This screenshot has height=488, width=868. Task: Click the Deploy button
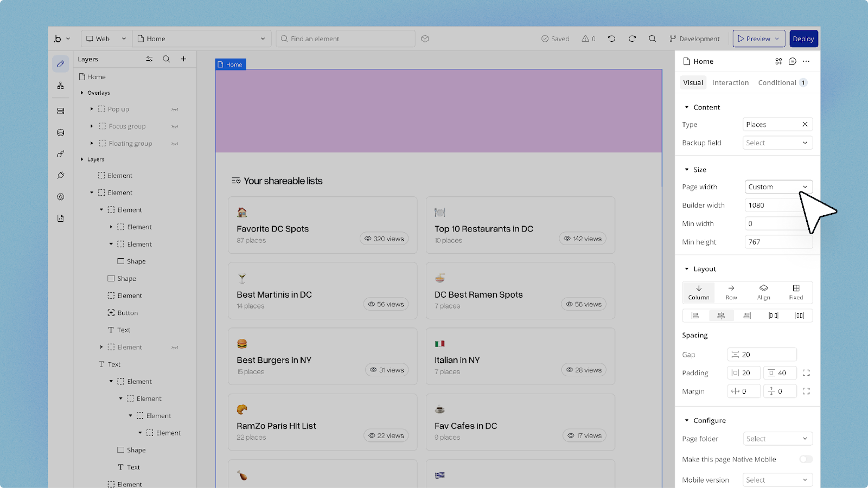[803, 38]
